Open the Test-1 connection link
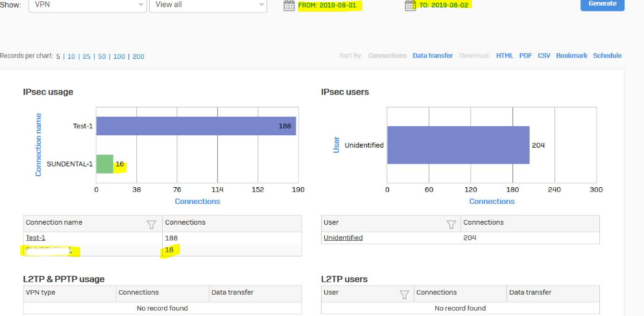The width and height of the screenshot is (644, 316). pos(35,238)
